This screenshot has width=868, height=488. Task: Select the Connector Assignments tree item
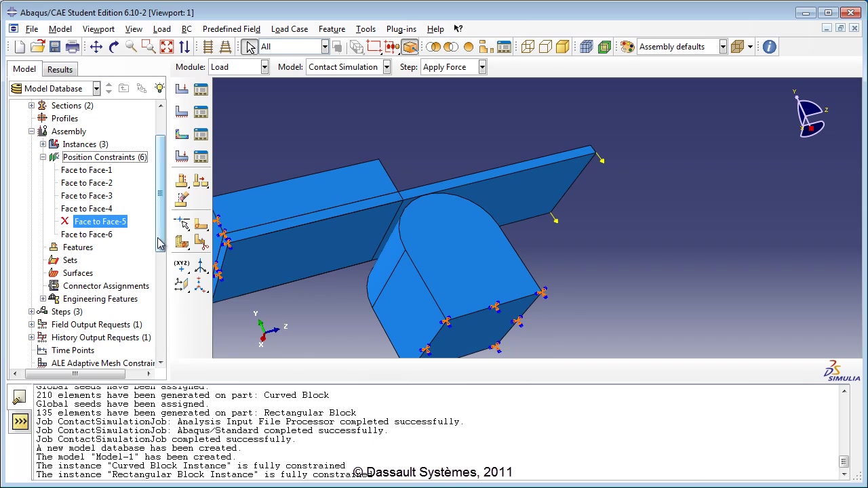[x=106, y=286]
